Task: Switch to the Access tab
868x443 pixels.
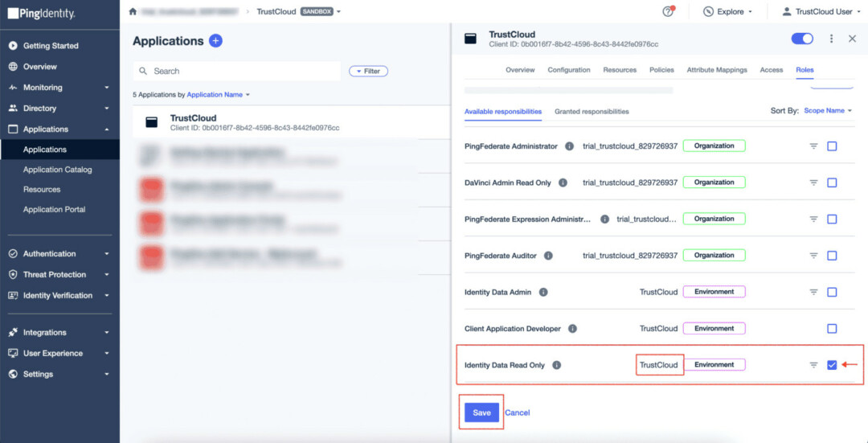Action: tap(771, 70)
